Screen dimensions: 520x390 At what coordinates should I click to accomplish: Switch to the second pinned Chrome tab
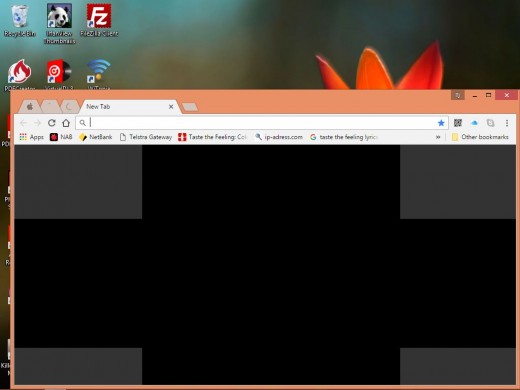point(50,107)
